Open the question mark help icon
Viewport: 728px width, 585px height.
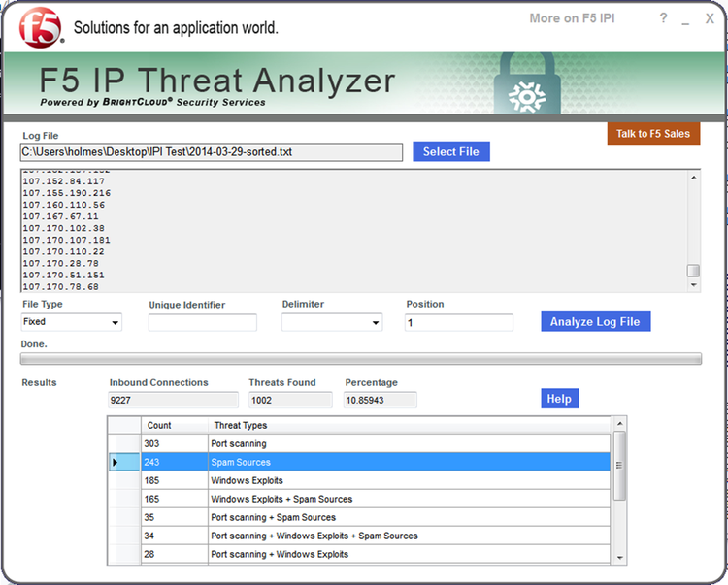coord(664,18)
